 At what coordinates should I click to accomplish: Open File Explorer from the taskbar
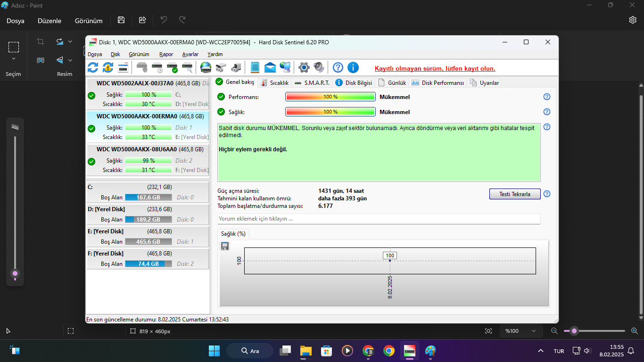click(306, 351)
